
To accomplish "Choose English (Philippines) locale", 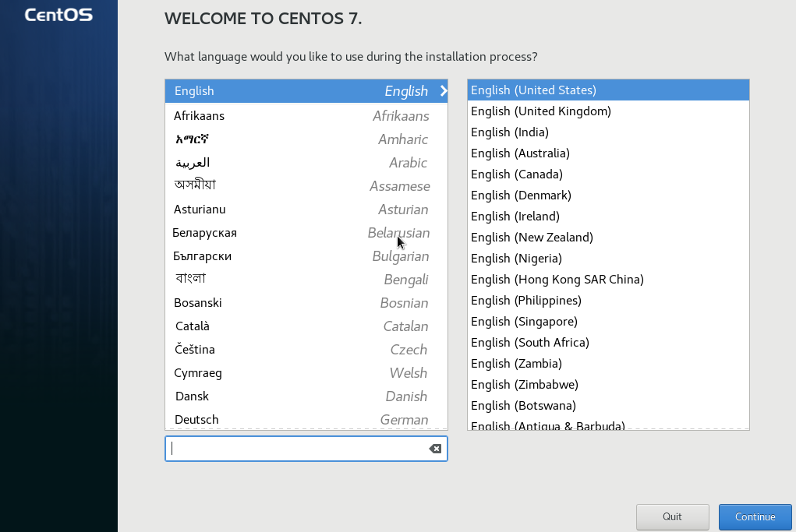I will 608,301.
